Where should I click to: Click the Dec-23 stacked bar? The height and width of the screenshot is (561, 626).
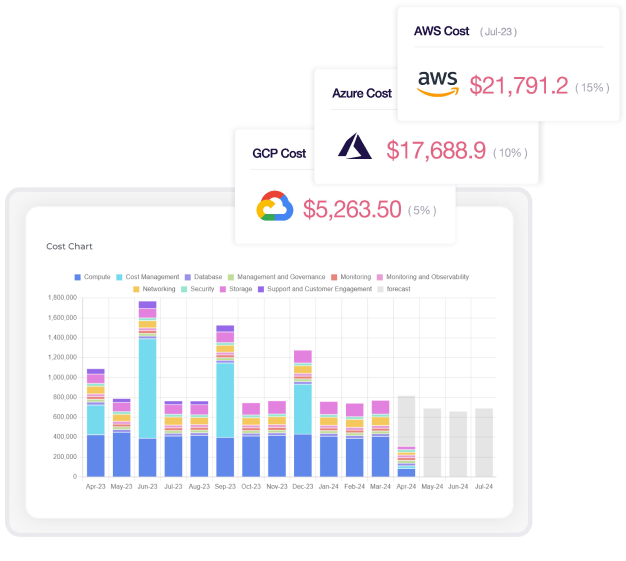click(x=303, y=413)
